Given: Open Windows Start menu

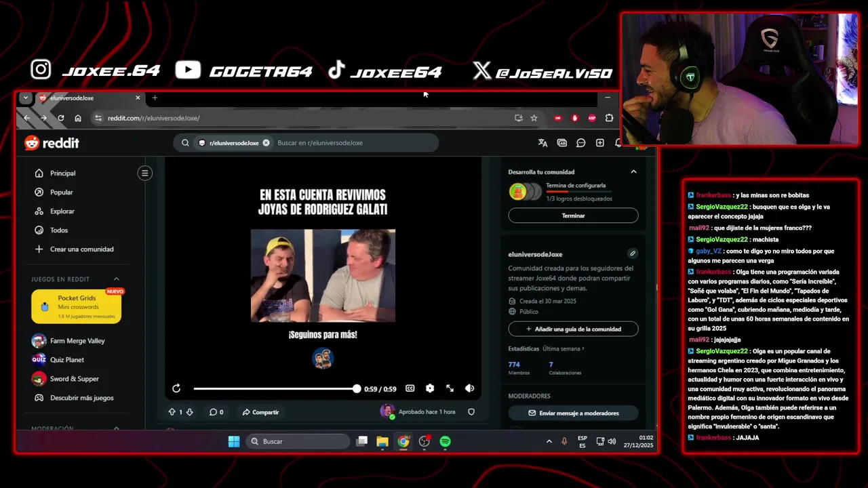Looking at the screenshot, I should click(234, 441).
